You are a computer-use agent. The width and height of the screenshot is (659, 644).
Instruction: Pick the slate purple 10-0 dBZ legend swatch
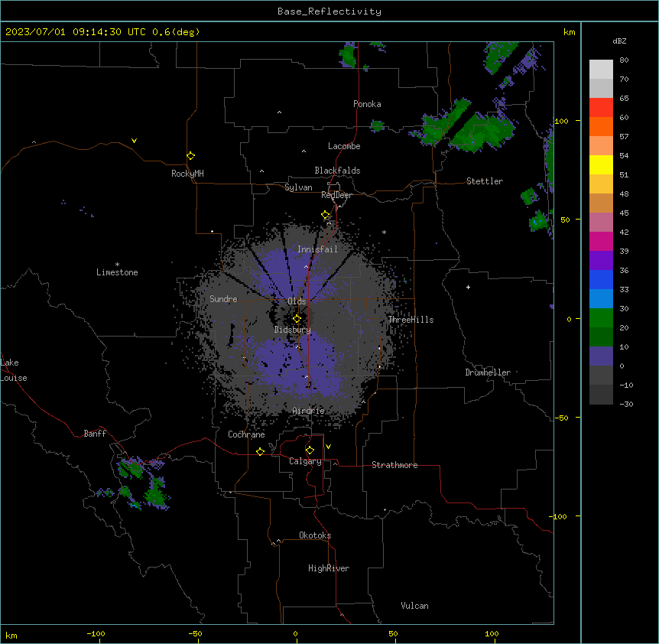coord(601,356)
